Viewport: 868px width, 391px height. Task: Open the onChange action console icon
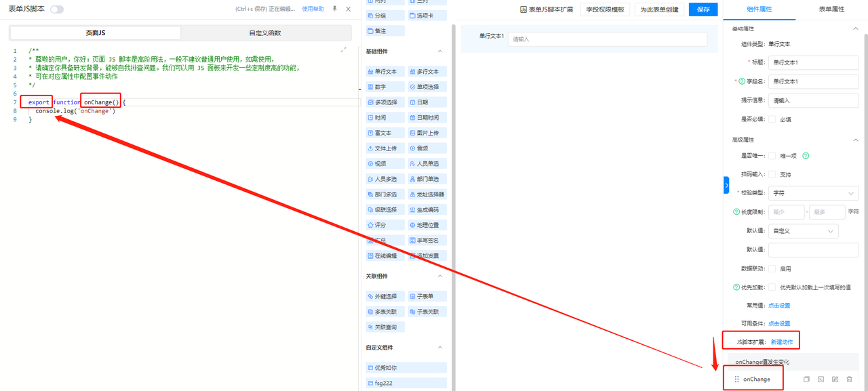[821, 379]
